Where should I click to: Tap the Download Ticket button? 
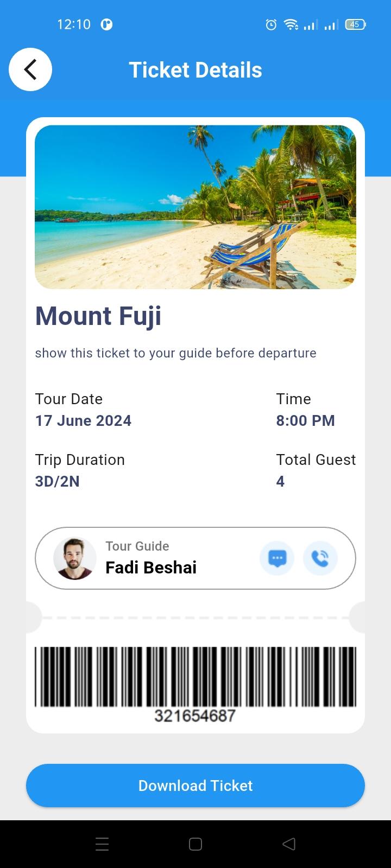[x=195, y=786]
